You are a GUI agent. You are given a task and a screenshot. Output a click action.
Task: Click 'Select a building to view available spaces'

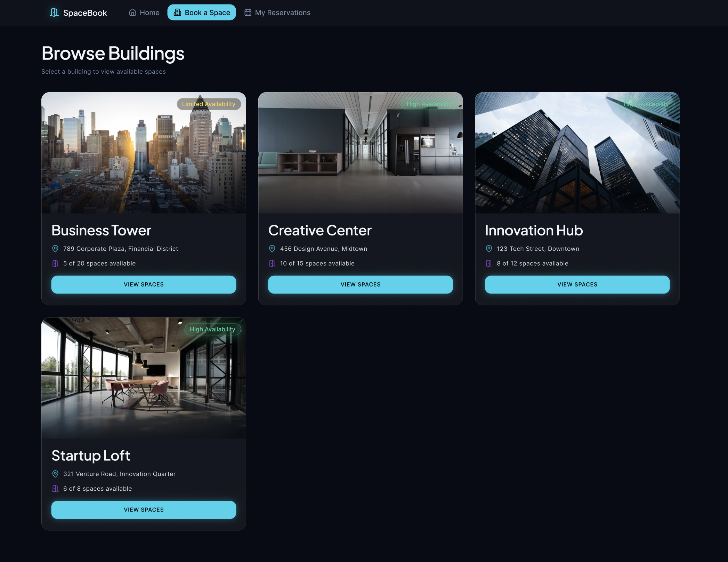point(104,72)
